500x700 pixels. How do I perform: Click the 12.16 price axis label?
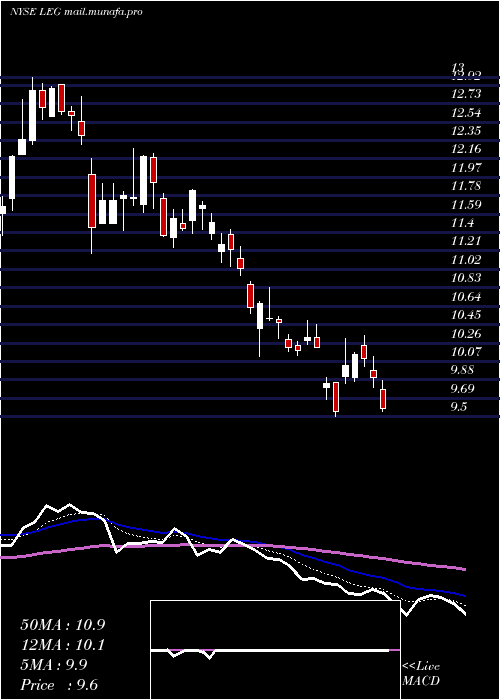coord(466,149)
